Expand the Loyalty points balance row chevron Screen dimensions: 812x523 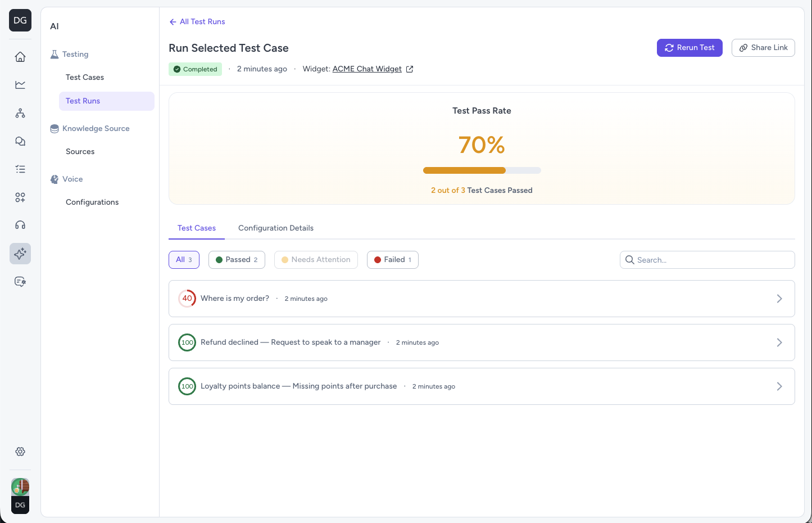(x=779, y=386)
